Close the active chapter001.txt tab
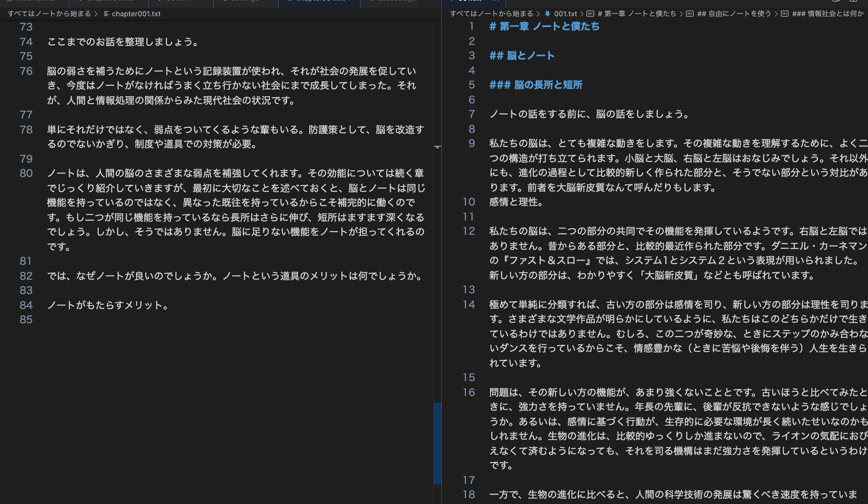 point(352,1)
